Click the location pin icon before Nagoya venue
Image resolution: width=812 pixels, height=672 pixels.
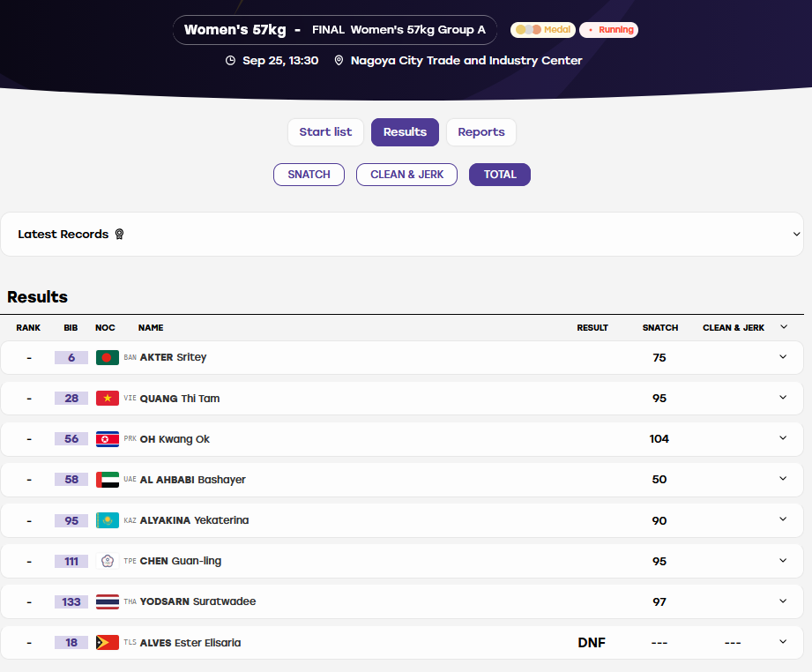pos(339,61)
